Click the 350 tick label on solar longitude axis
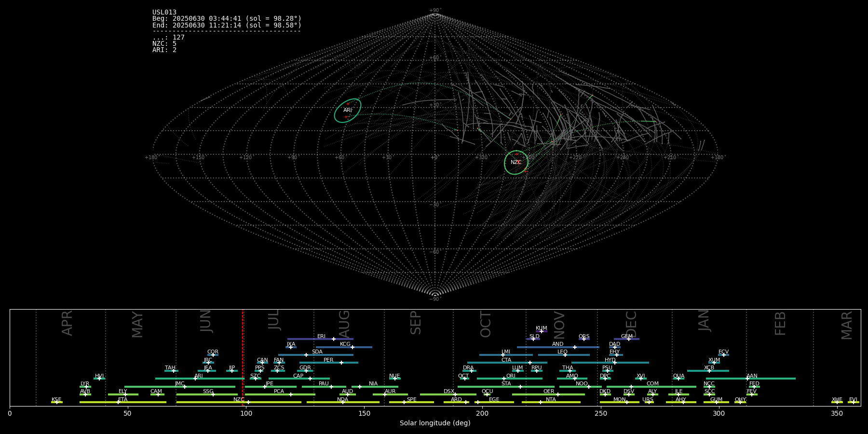Viewport: 868px width, 434px height. click(837, 413)
